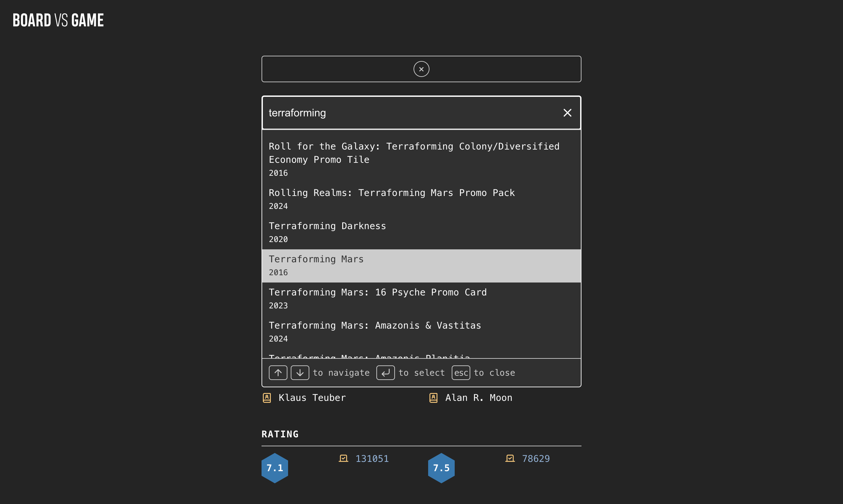Open the 131051 ratings count
Image resolution: width=843 pixels, height=504 pixels.
(372, 459)
